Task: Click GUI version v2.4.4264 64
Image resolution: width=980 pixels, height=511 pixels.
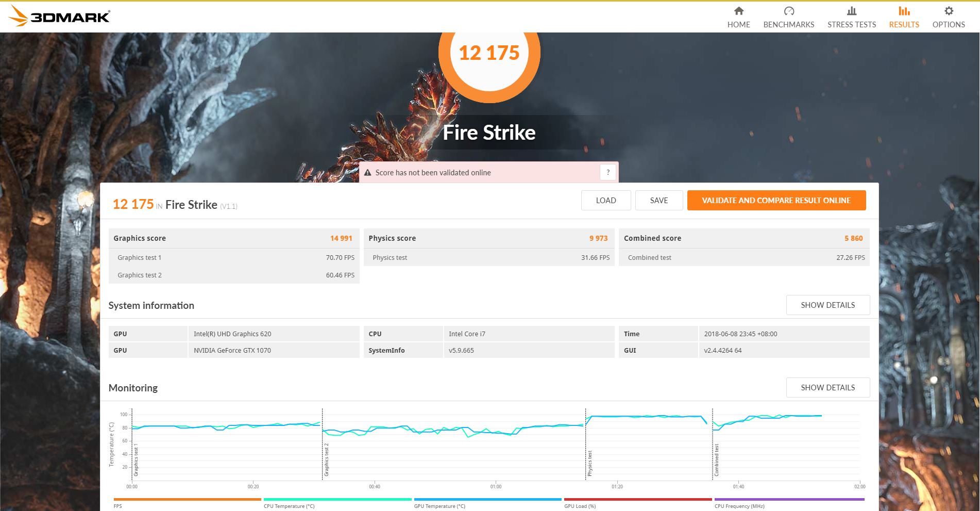Action: click(x=784, y=350)
